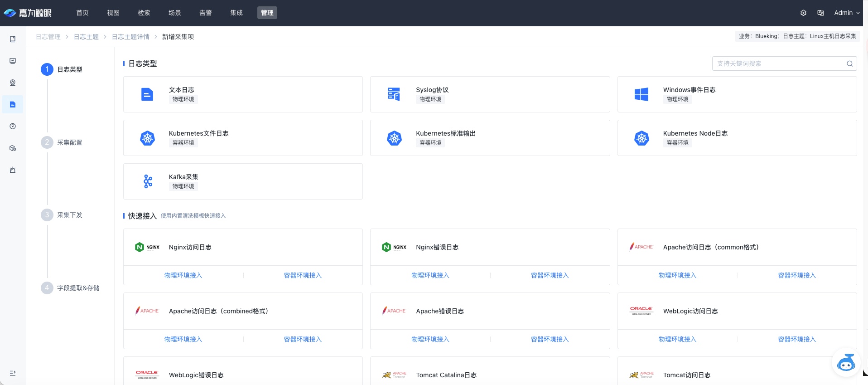Click the WebLogic访问日志 Oracle logo
The width and height of the screenshot is (868, 385).
point(641,311)
